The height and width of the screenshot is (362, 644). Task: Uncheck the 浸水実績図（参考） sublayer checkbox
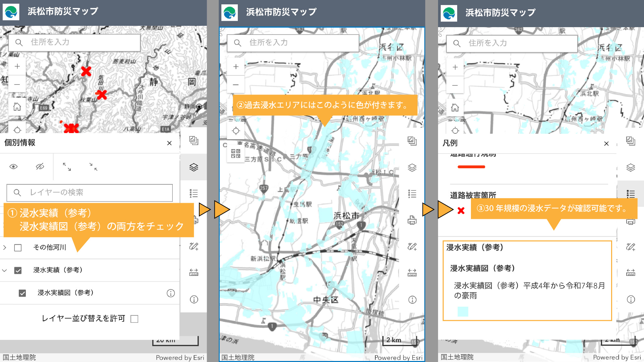tap(22, 293)
